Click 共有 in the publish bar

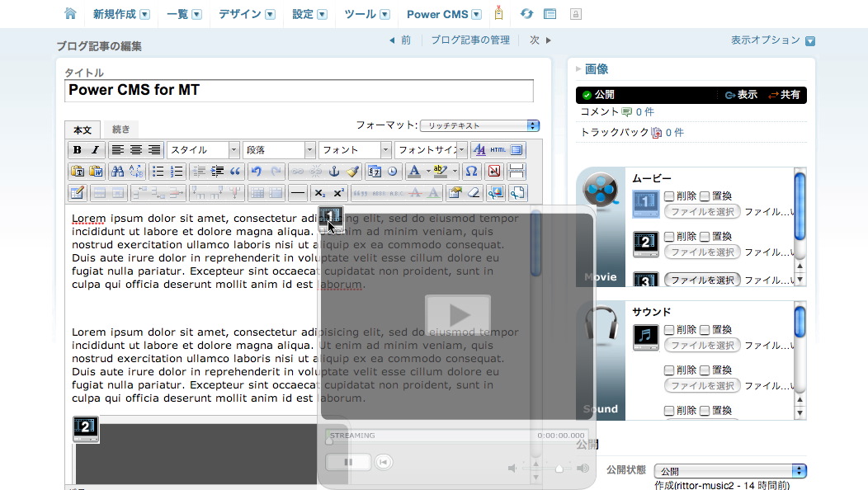tap(784, 95)
